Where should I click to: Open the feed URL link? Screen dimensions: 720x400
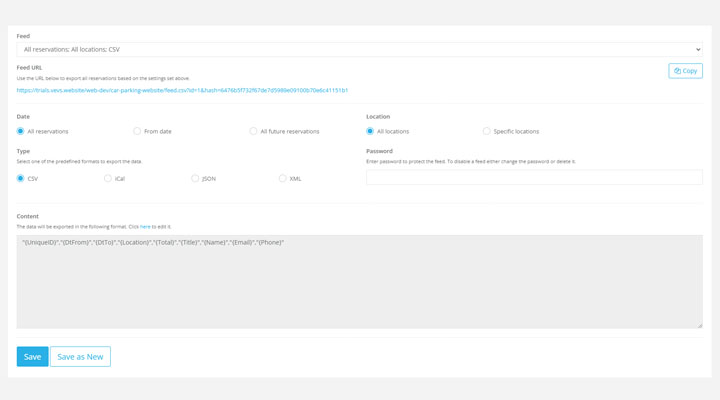point(182,90)
